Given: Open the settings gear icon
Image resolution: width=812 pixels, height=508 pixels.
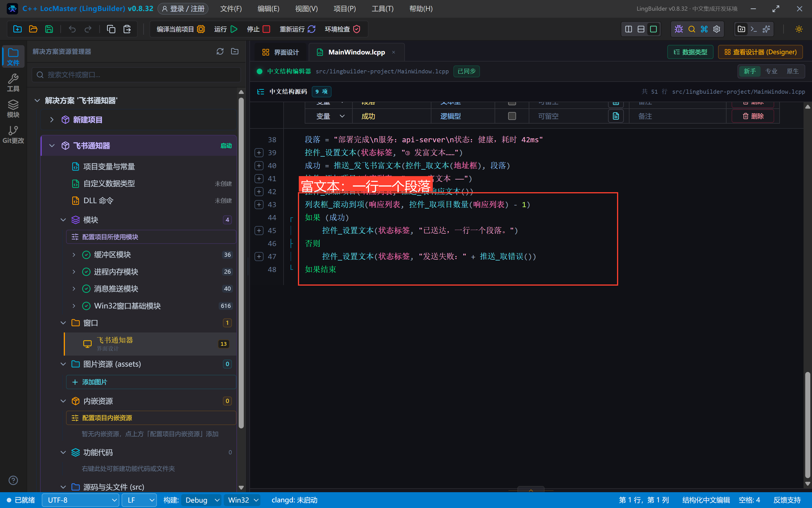Looking at the screenshot, I should click(x=717, y=29).
